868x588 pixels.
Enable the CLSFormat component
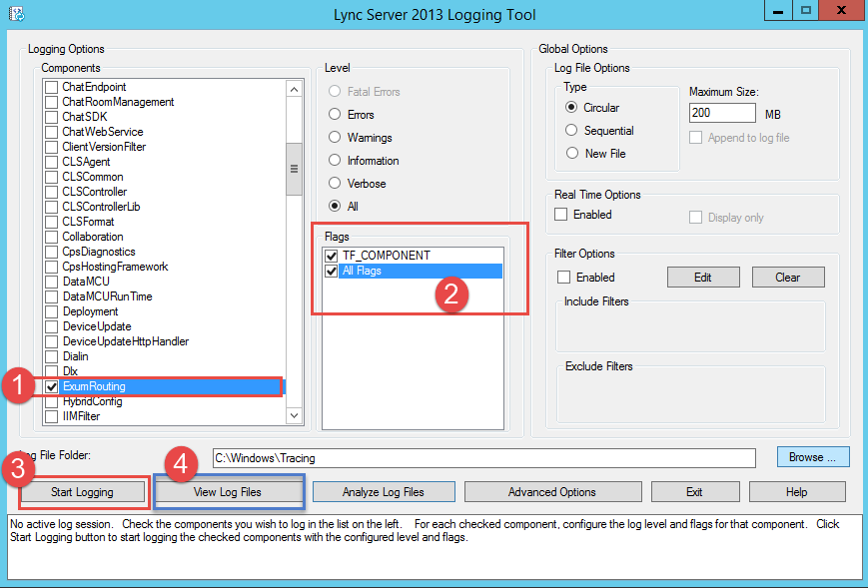[52, 222]
